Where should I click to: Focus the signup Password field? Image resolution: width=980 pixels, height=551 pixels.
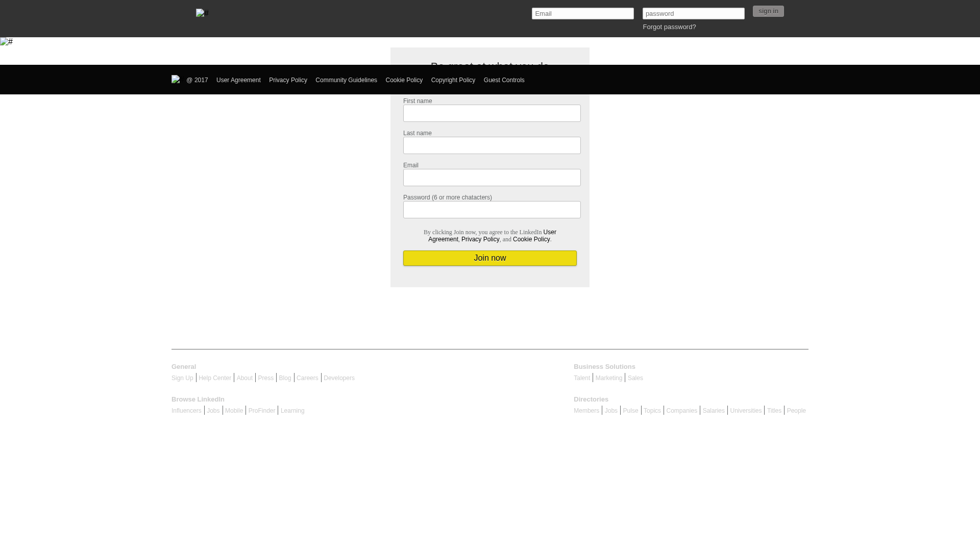pos(492,210)
